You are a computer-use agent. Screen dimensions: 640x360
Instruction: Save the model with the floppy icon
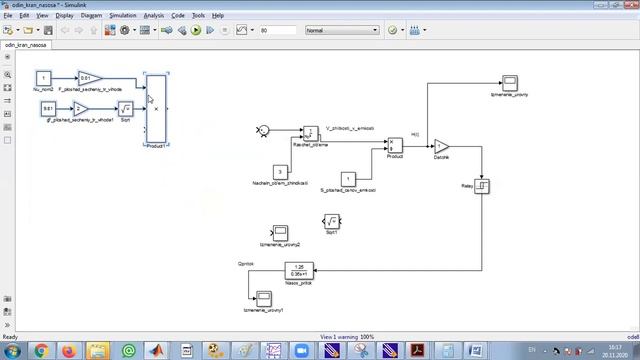[x=48, y=30]
